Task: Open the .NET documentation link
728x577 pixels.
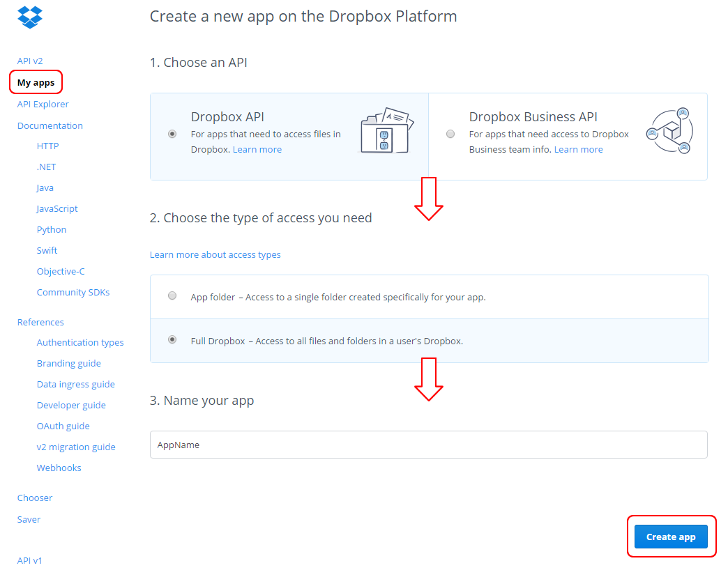Action: pos(47,167)
